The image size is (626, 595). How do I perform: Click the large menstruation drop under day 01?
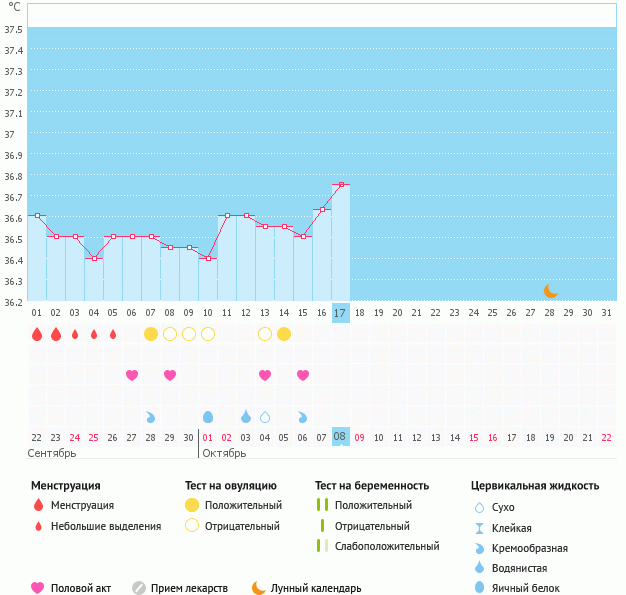point(37,334)
